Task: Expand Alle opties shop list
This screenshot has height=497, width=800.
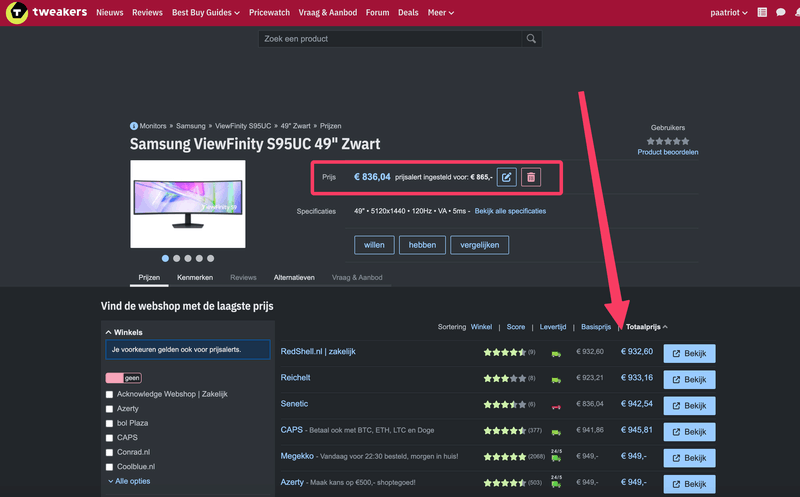Action: point(129,481)
